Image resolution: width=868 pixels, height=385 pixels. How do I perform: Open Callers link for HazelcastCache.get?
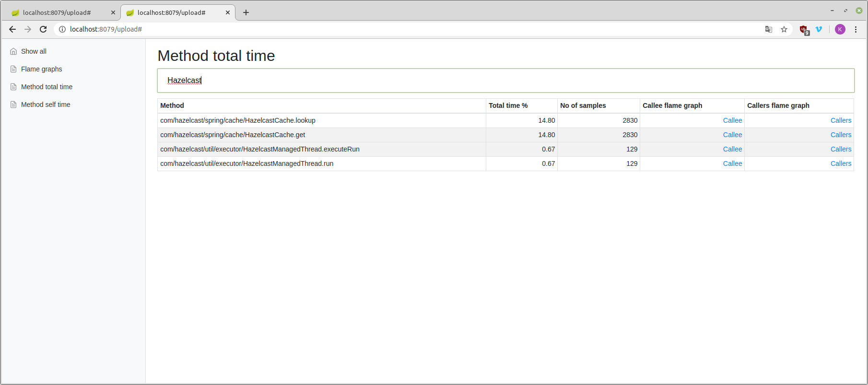[x=841, y=135]
